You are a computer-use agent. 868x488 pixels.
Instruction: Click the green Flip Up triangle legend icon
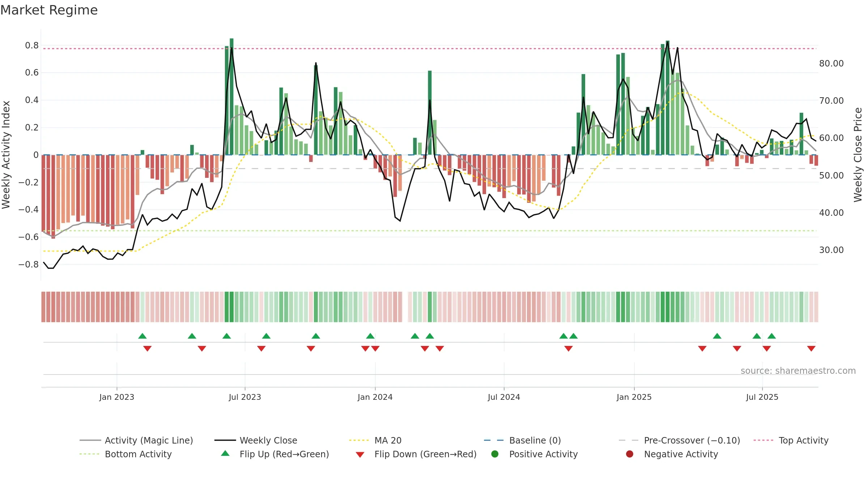(x=225, y=453)
